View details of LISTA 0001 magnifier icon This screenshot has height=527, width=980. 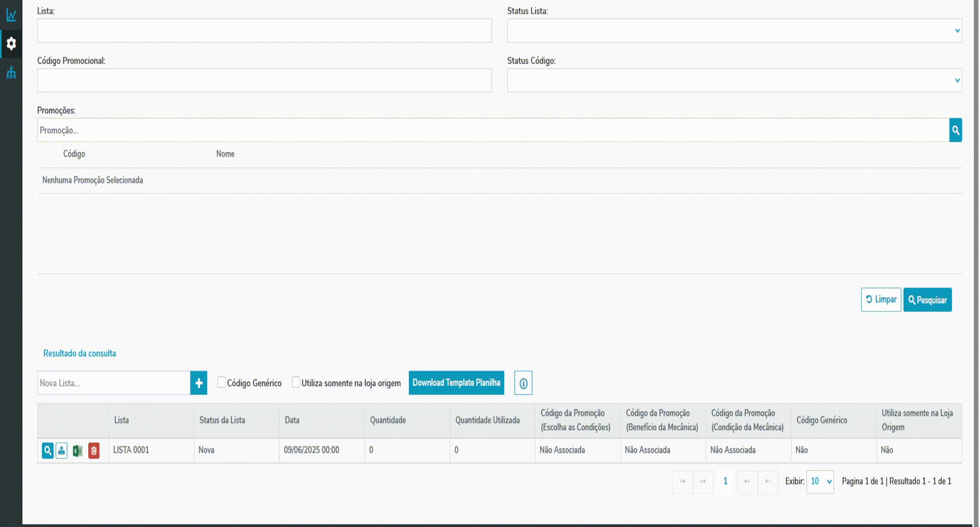[47, 450]
